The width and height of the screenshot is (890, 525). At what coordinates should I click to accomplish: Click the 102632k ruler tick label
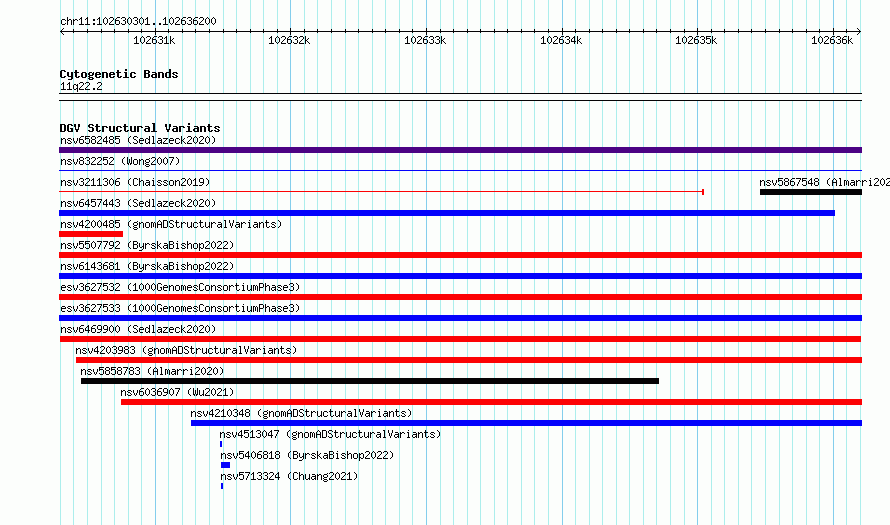(x=289, y=40)
